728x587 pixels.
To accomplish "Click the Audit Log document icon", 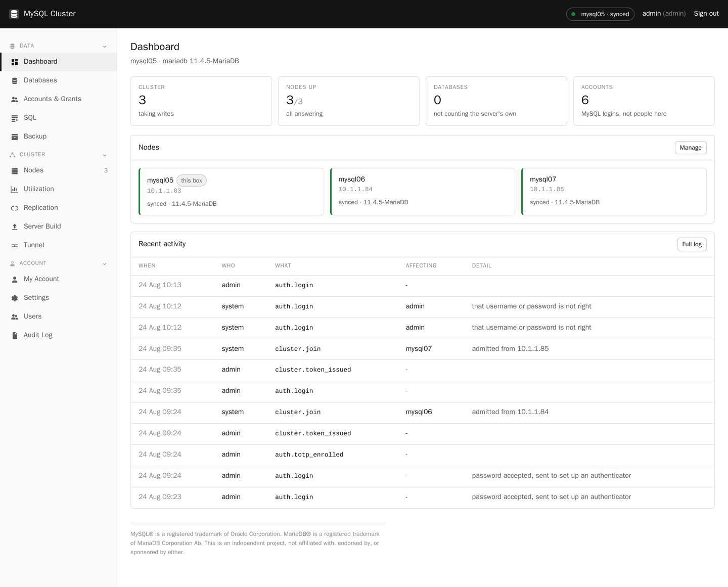I will 15,335.
